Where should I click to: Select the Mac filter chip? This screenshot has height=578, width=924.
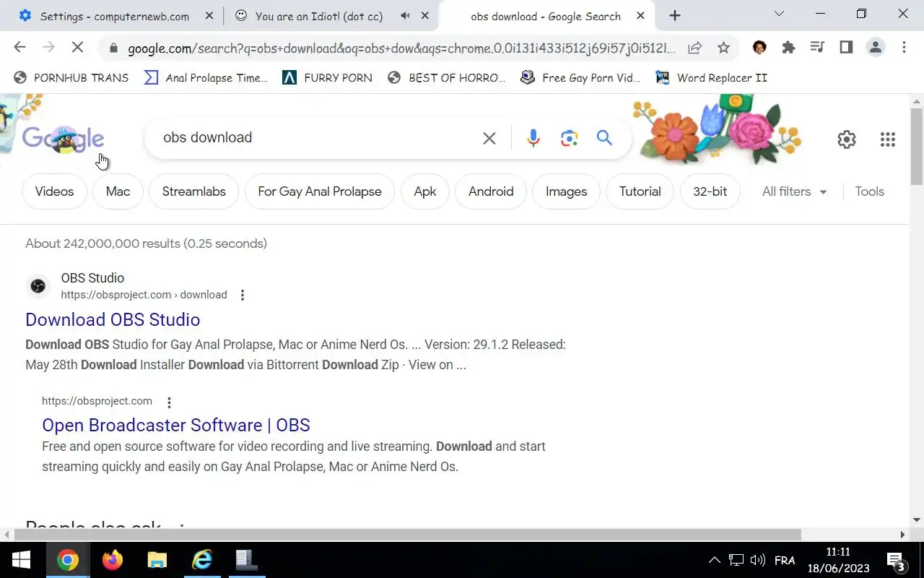(x=118, y=191)
